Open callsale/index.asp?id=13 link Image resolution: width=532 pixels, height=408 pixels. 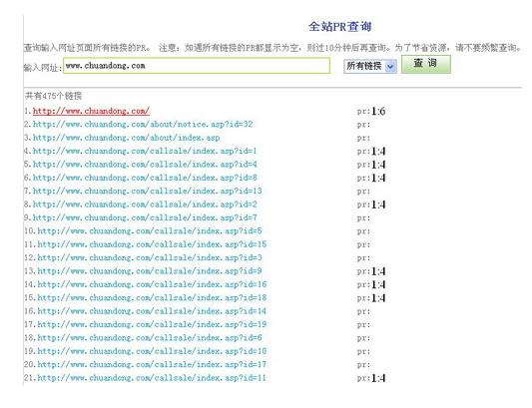click(x=148, y=191)
